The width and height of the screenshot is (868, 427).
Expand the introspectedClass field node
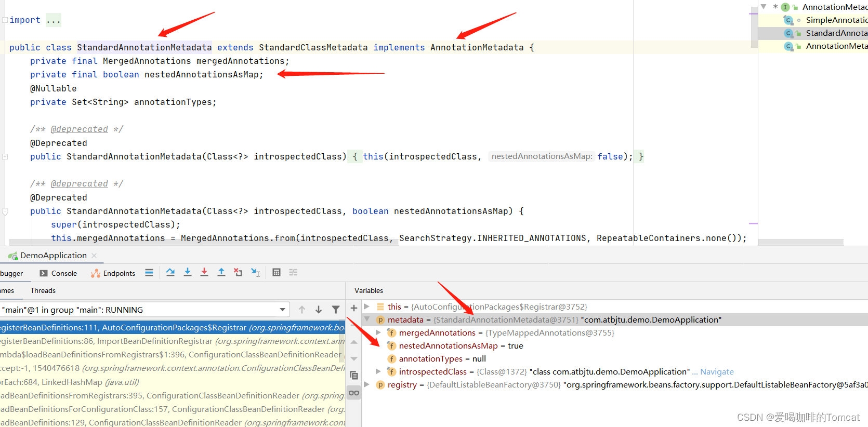(378, 371)
